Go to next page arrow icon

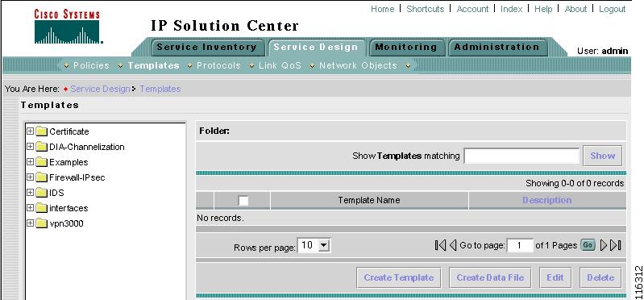604,245
